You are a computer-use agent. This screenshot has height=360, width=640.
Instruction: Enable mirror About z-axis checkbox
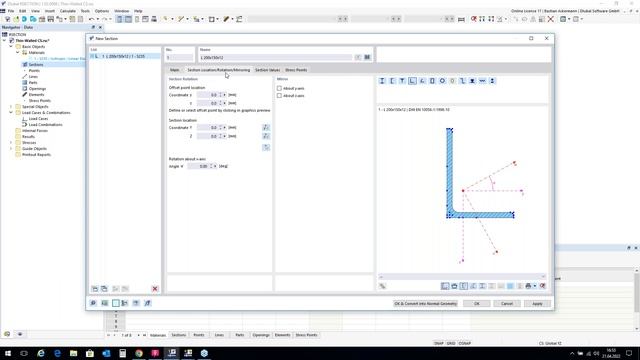(279, 96)
